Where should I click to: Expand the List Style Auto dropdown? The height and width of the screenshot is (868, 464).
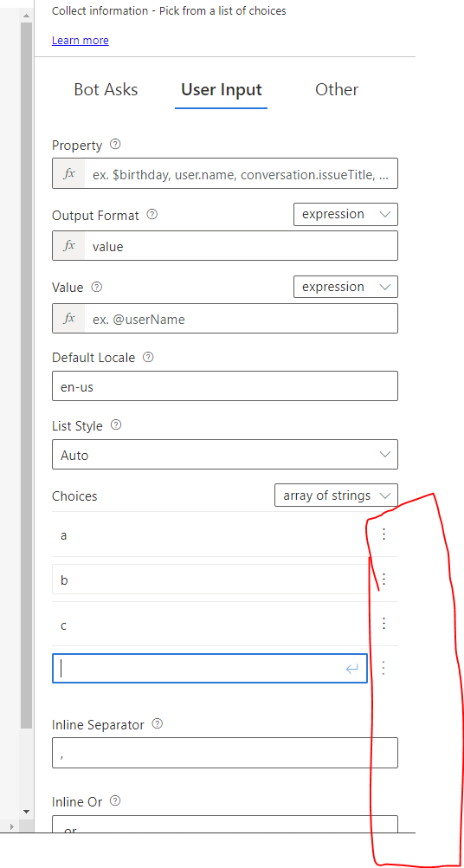225,455
